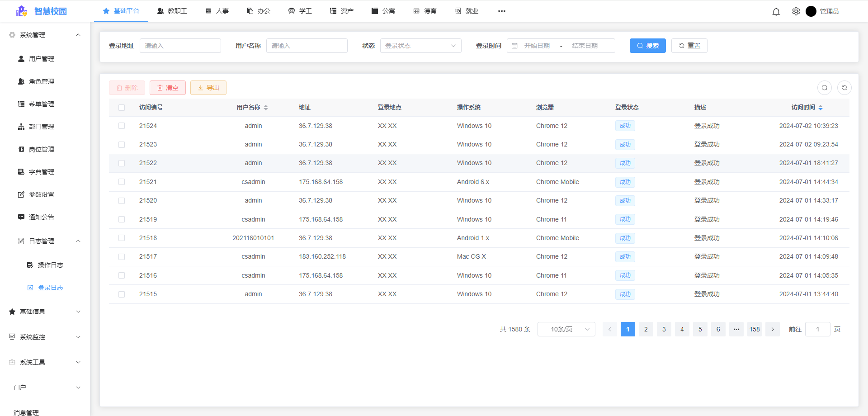Click the notification bell icon

point(776,11)
